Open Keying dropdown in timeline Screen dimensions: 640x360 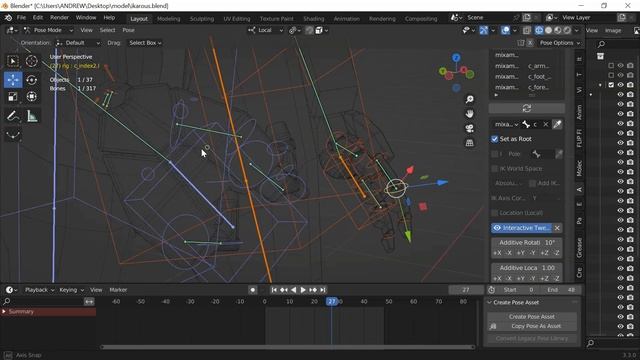pos(71,290)
